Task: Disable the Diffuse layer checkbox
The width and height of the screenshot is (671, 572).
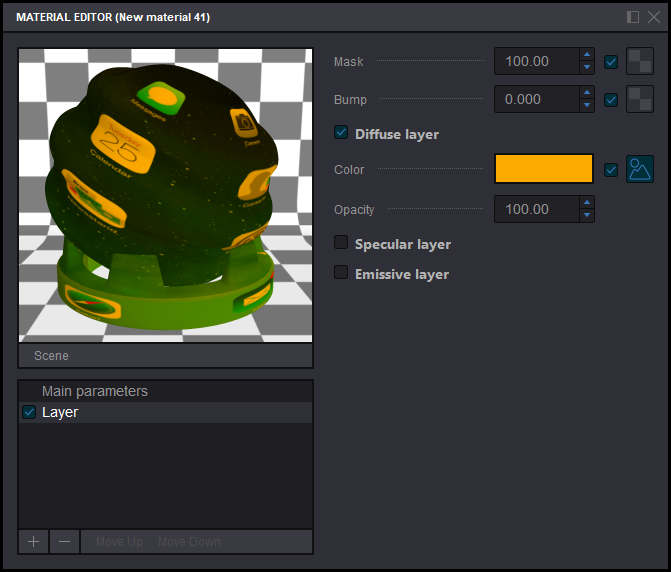Action: (x=341, y=133)
